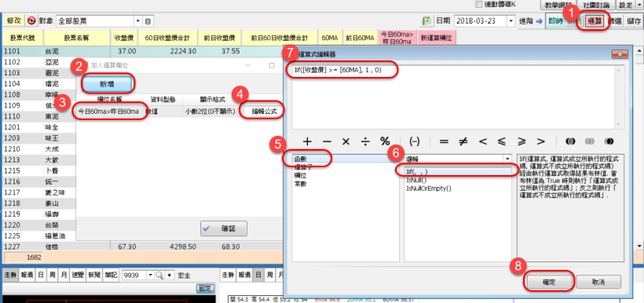Image resolution: width=644 pixels, height=303 pixels.
Task: Click the 儲存 button
Action: tap(633, 21)
